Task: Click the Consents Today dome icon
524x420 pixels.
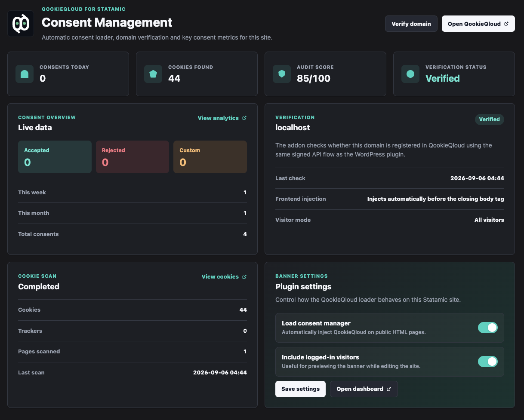Action: (25, 74)
